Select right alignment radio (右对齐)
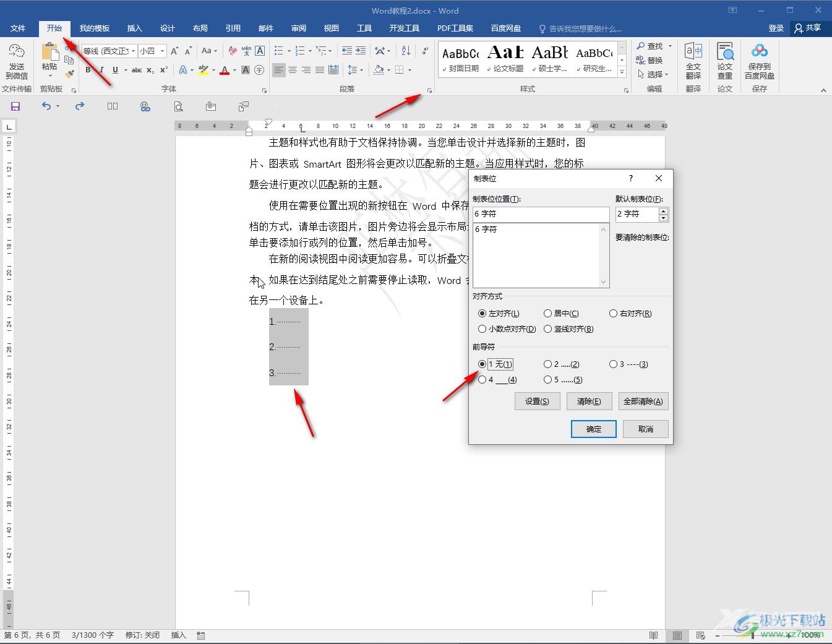 pos(613,314)
